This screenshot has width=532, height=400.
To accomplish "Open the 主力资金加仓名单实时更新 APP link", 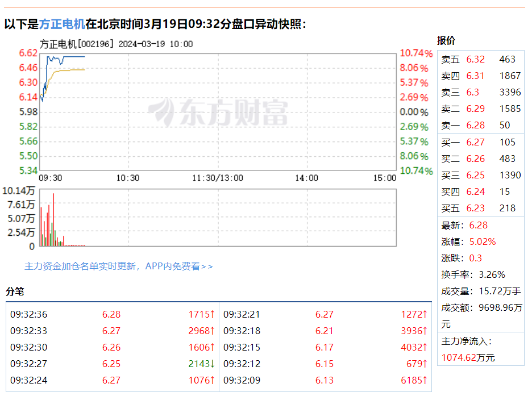I will 119,266.
